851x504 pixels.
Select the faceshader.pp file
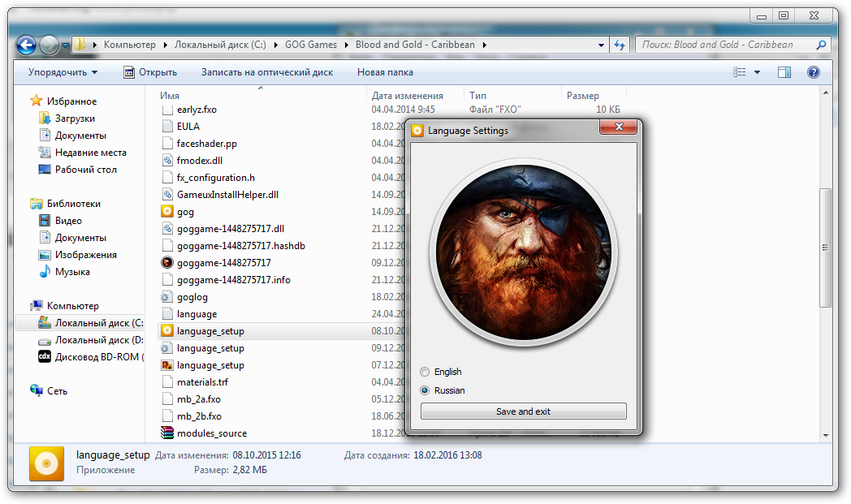click(207, 143)
